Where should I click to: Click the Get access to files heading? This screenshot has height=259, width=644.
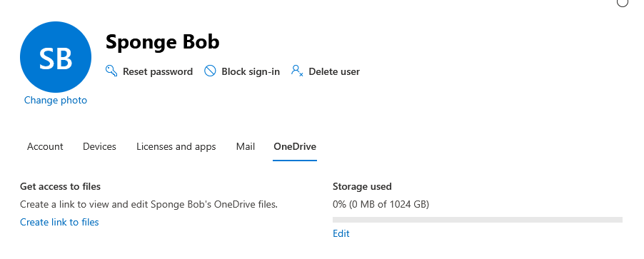tap(61, 186)
